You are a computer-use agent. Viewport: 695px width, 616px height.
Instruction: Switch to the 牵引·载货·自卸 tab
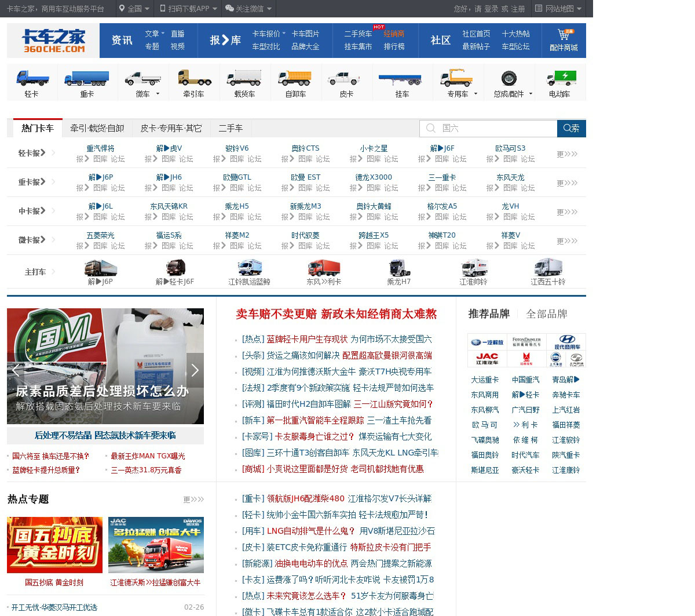coord(97,128)
